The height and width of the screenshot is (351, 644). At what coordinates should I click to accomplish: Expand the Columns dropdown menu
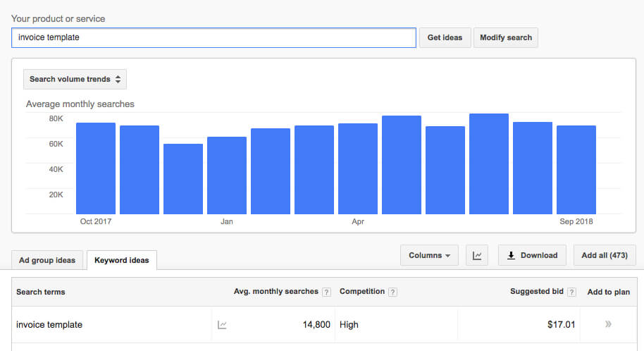coord(429,255)
